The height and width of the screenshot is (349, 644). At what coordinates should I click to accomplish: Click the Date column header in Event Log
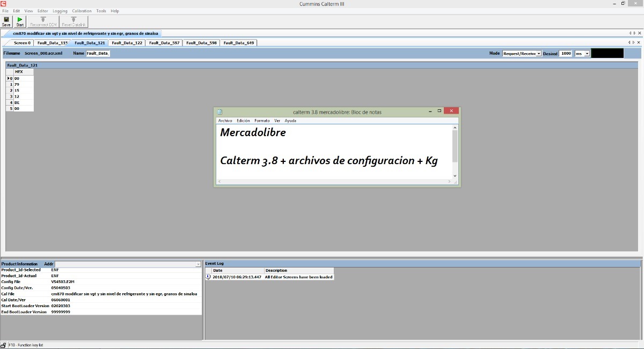pos(238,271)
